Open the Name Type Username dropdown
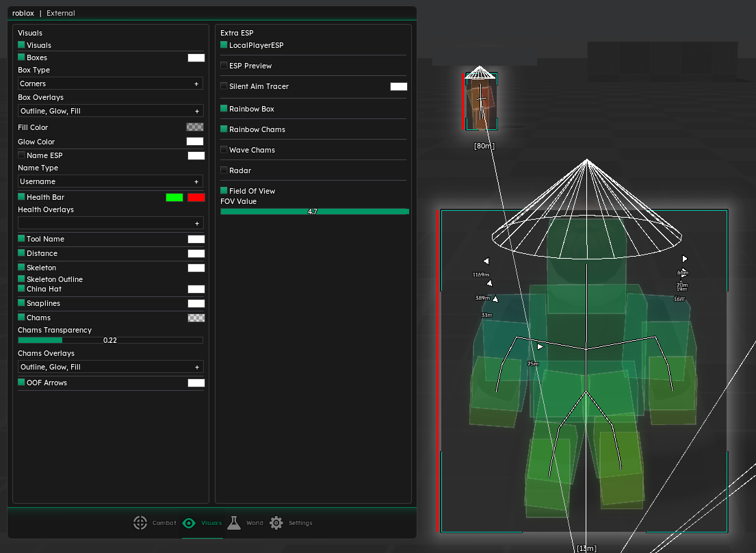The width and height of the screenshot is (756, 553). click(110, 181)
